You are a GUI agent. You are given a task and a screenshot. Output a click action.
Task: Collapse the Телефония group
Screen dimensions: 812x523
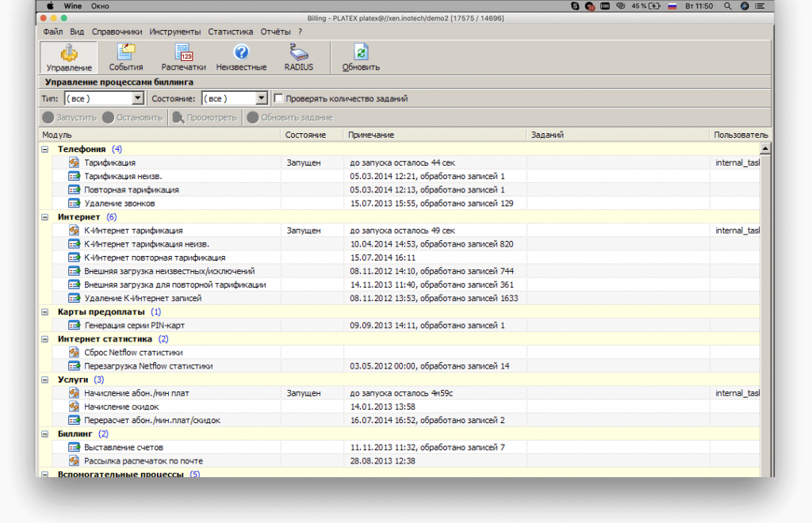[x=45, y=149]
